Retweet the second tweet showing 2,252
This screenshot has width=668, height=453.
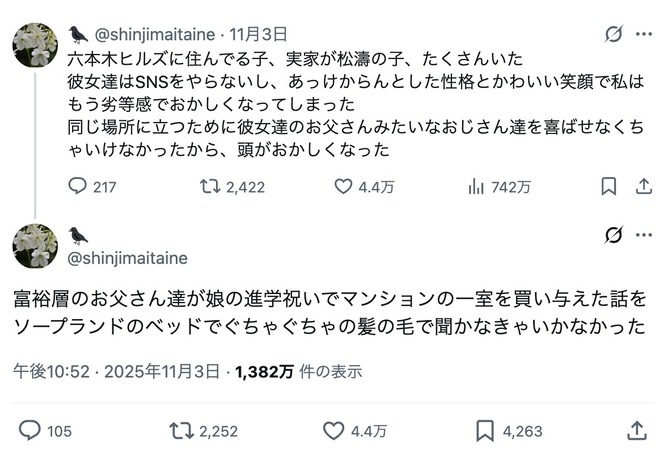point(204,431)
